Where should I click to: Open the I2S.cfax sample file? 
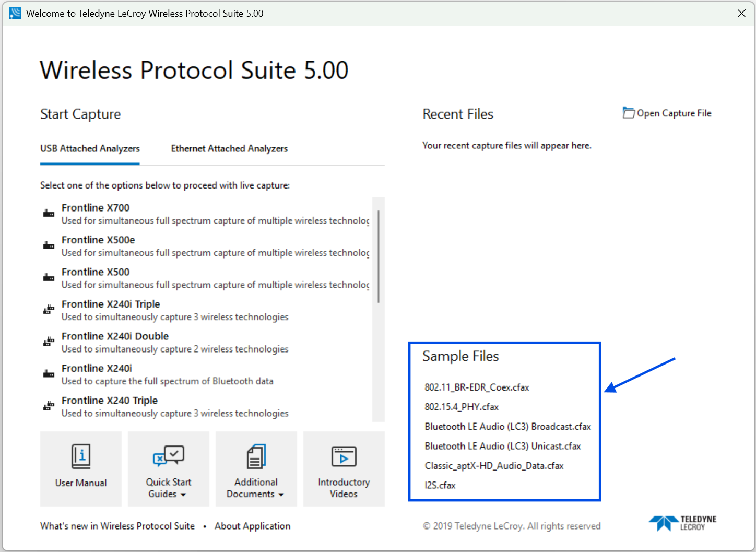[x=440, y=485]
